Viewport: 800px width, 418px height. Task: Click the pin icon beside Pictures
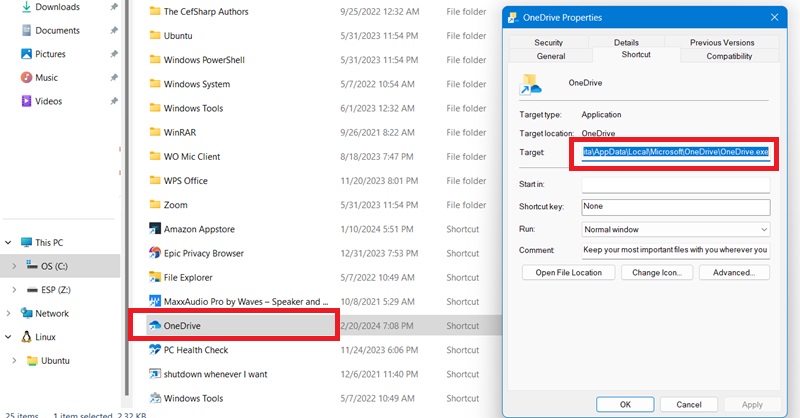(114, 54)
